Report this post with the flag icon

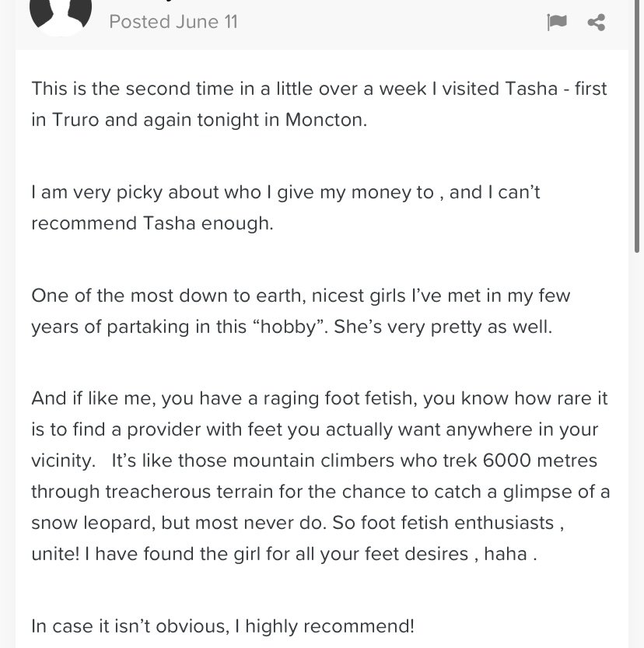tap(556, 22)
